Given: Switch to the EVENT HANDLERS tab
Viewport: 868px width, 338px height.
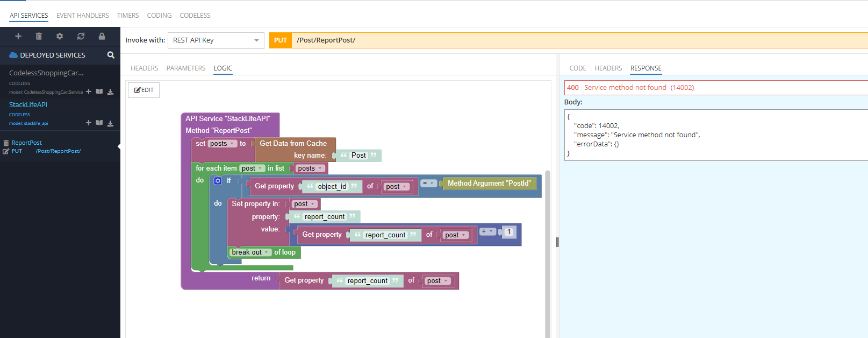Looking at the screenshot, I should pos(82,16).
